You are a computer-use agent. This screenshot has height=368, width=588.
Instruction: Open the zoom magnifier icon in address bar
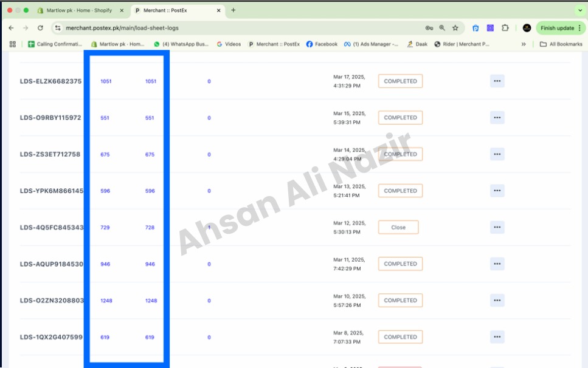coord(442,28)
